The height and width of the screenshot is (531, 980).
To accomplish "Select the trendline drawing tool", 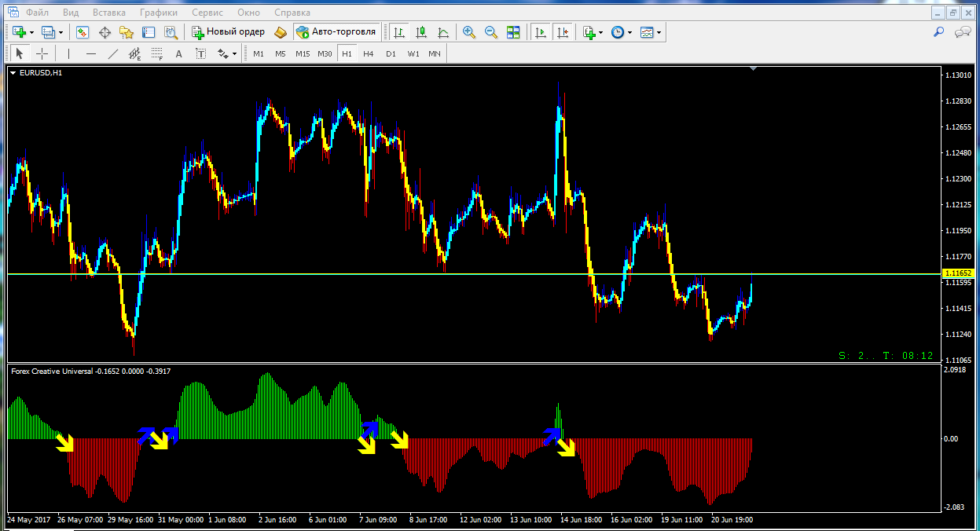I will click(113, 53).
